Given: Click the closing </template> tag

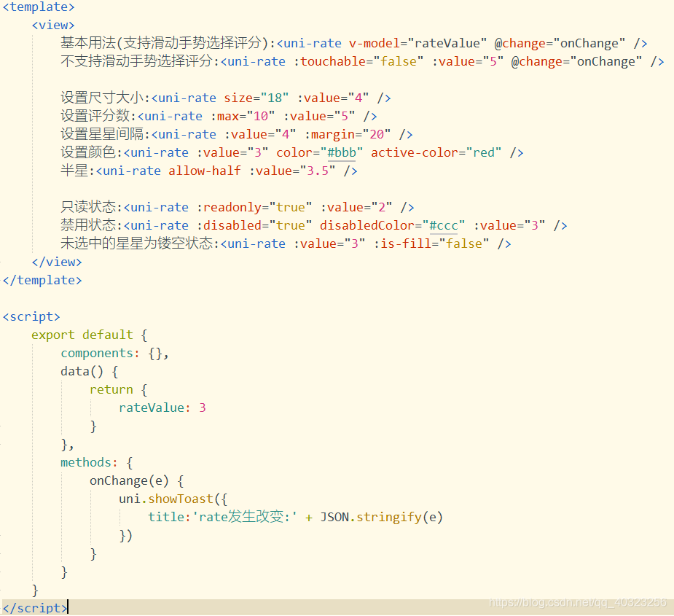Looking at the screenshot, I should pos(42,280).
